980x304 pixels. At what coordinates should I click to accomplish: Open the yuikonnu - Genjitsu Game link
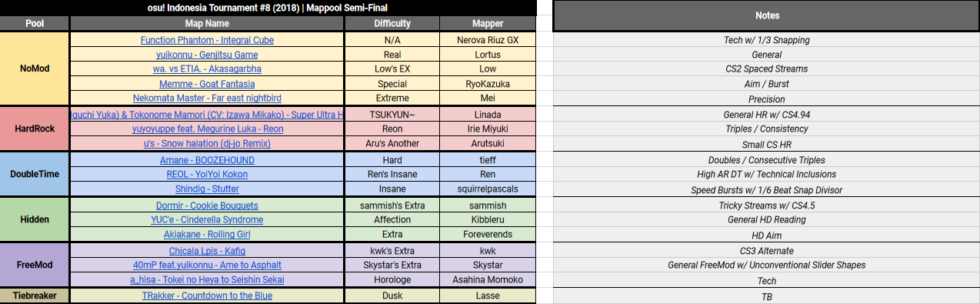point(207,55)
